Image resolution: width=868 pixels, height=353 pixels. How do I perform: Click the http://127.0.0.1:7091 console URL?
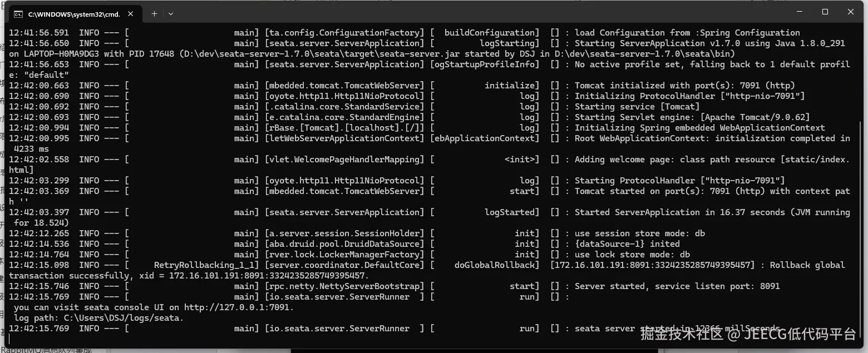[238, 307]
